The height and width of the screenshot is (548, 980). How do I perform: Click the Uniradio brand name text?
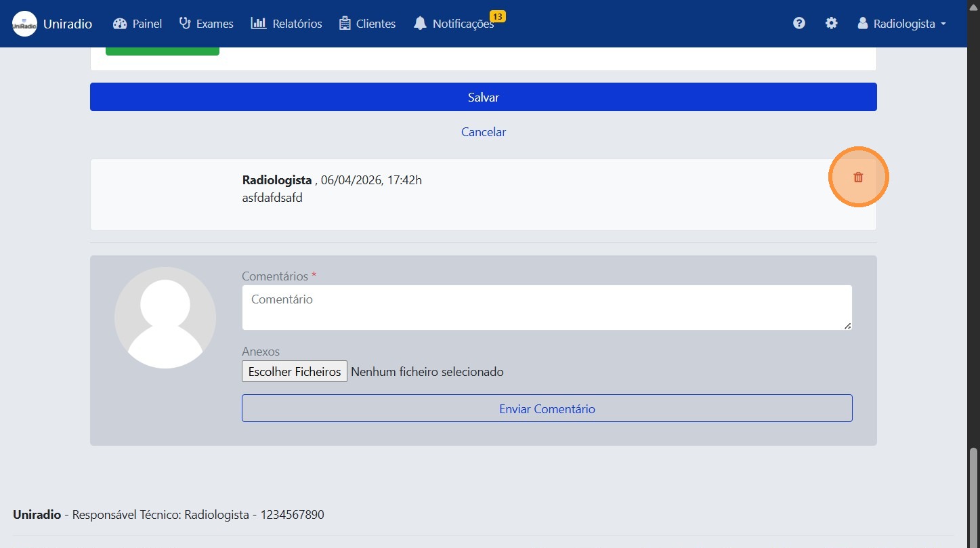coord(68,24)
